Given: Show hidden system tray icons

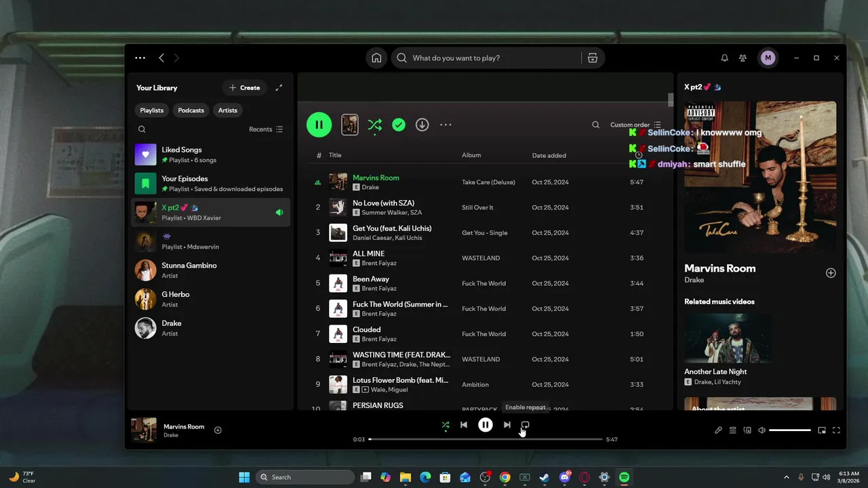Looking at the screenshot, I should [787, 477].
